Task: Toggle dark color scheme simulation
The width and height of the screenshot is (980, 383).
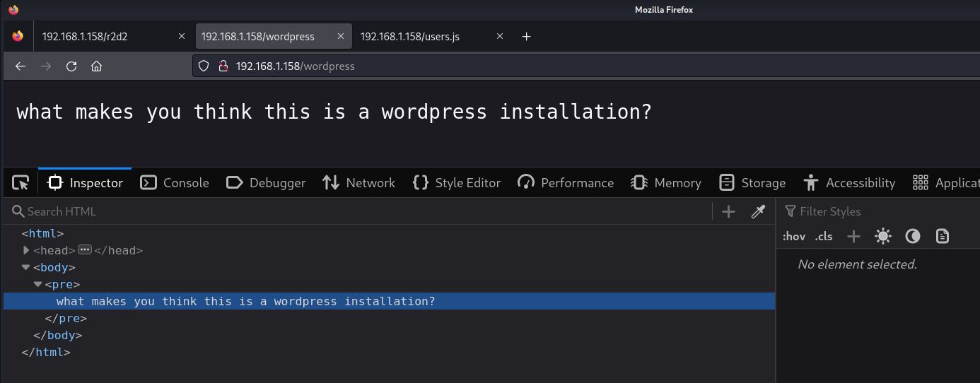Action: (913, 236)
